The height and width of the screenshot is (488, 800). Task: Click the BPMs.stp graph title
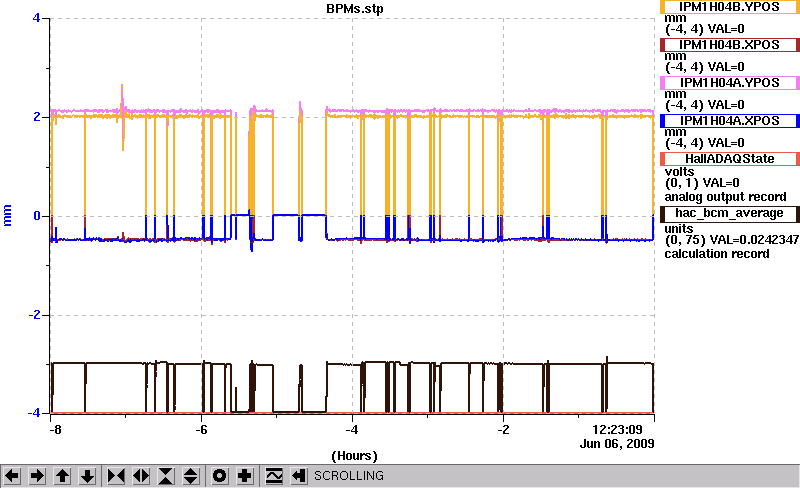pyautogui.click(x=355, y=9)
